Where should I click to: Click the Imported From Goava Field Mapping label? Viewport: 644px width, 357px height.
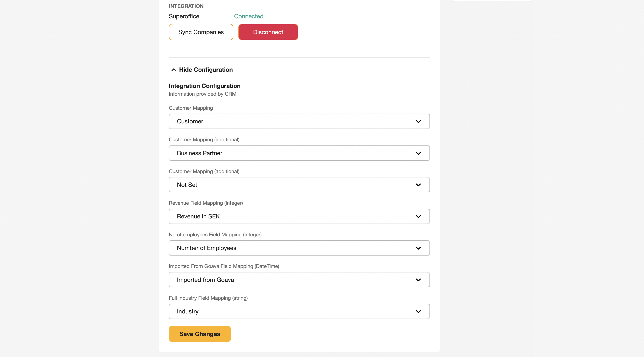point(224,266)
